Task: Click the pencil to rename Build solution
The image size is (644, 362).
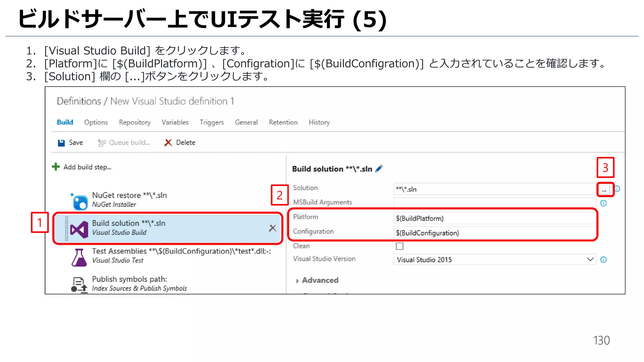Action: coord(379,169)
